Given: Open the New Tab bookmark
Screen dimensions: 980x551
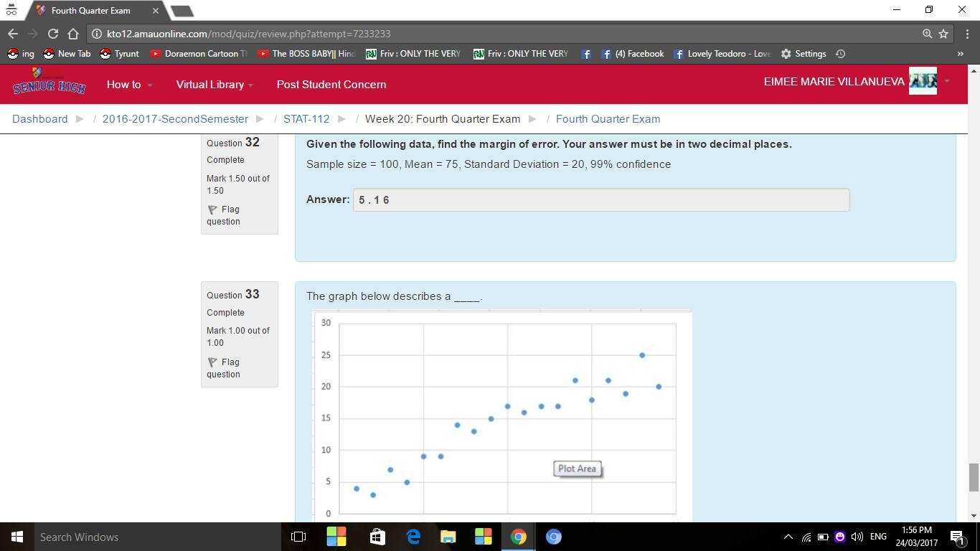Looking at the screenshot, I should coord(67,54).
